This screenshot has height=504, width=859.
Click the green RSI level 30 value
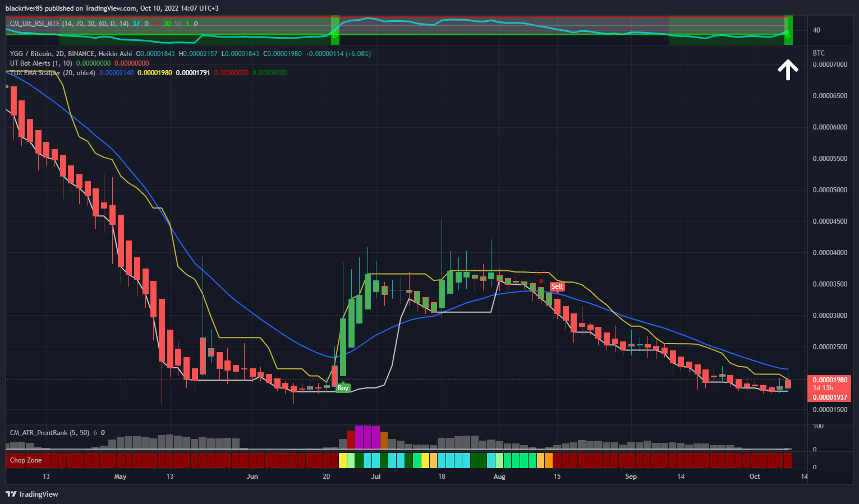pos(167,24)
